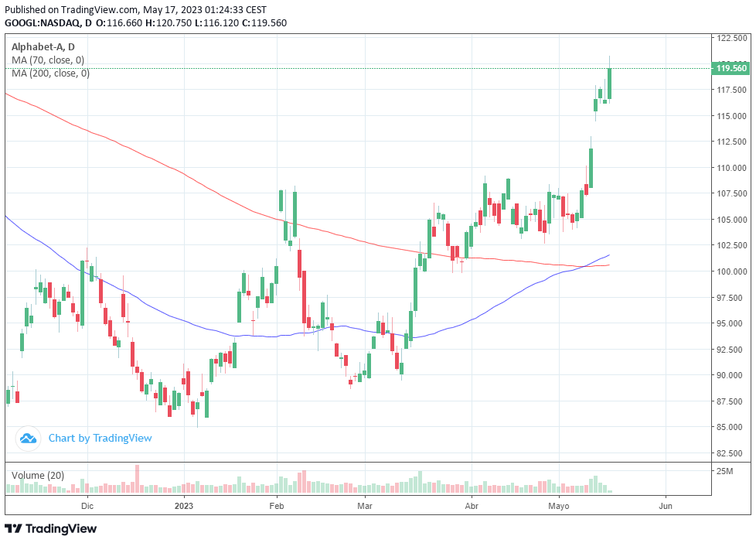The image size is (756, 543).
Task: Click the TradingView logo at the bottom left
Action: point(50,528)
